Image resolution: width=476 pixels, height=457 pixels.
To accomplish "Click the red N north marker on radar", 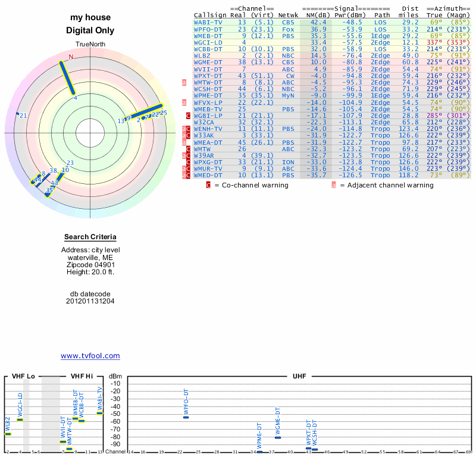I will tap(71, 57).
